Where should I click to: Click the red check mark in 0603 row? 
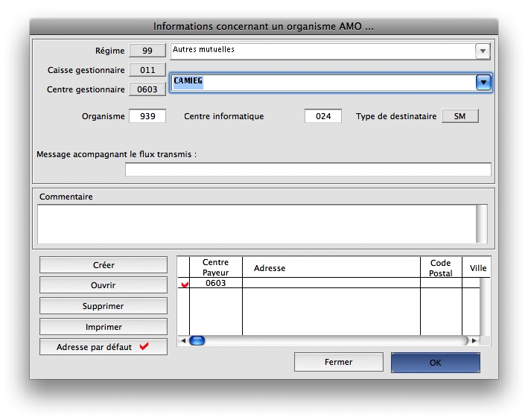coord(185,284)
